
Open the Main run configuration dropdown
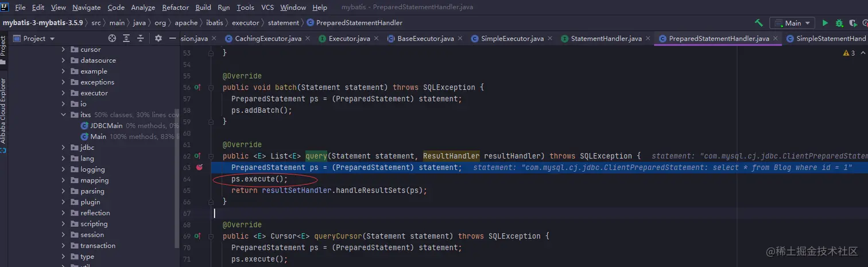[792, 23]
